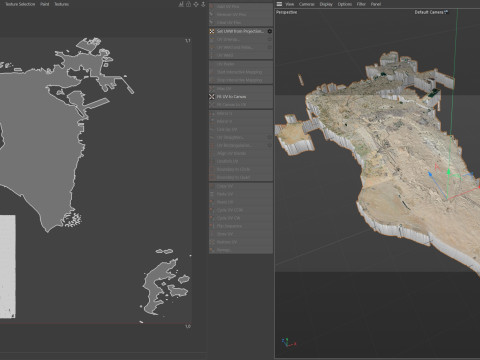
Task: Open the viewport View menu
Action: tap(290, 4)
